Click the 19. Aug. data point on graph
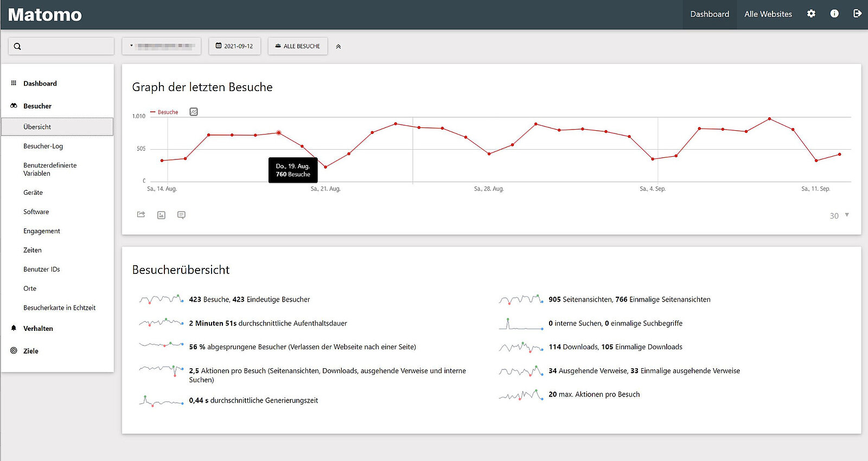Screen dimensions: 868x461 279,133
